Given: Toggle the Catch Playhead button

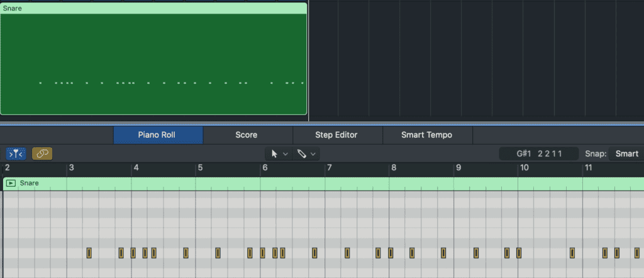Looking at the screenshot, I should [x=16, y=154].
